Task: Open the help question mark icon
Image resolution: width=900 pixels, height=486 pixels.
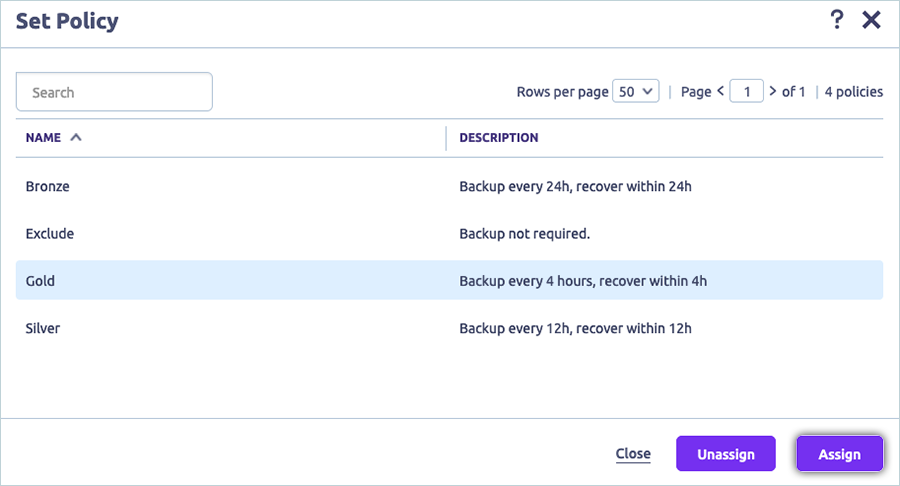Action: pyautogui.click(x=838, y=20)
